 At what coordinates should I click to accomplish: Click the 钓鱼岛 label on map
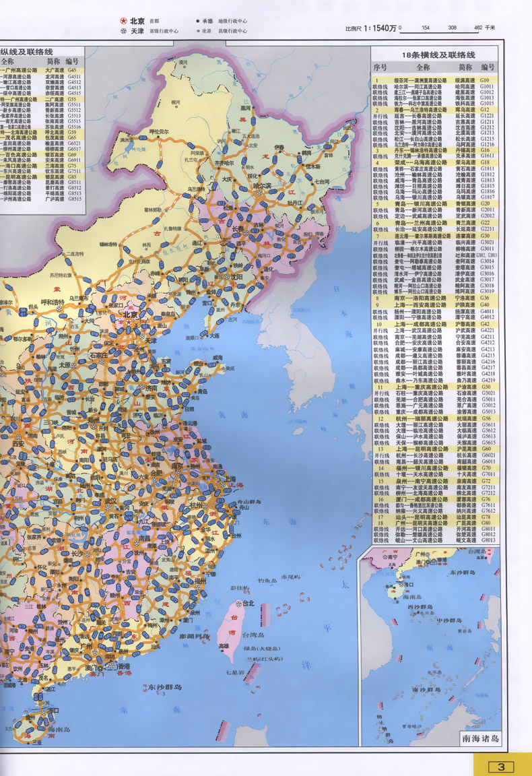coord(267,580)
